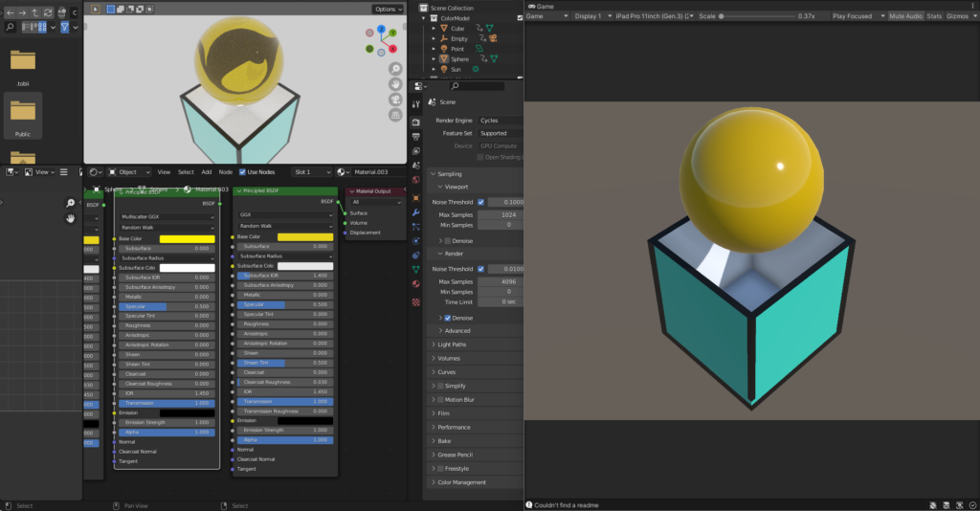Toggle camera view in the viewport
Screen dimensions: 980x511
tap(395, 100)
